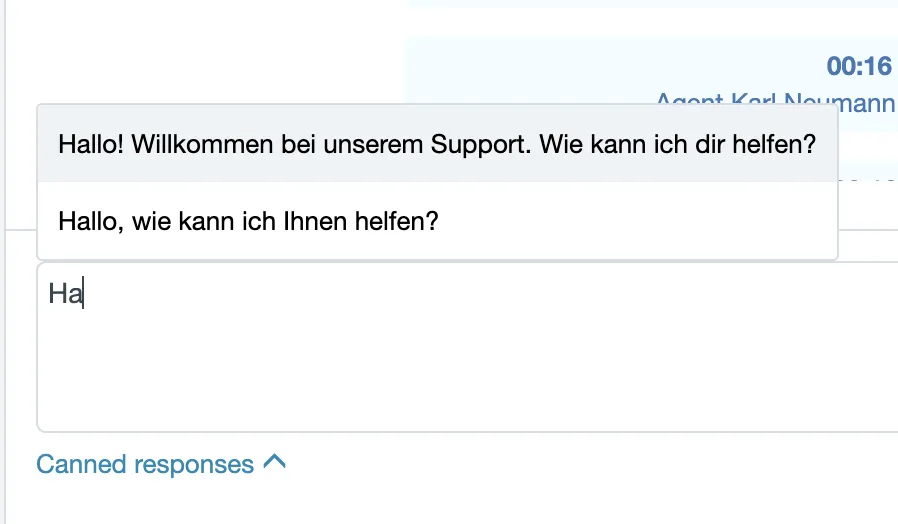The width and height of the screenshot is (898, 524).
Task: Click the 00:16 message timestamp
Action: (859, 66)
